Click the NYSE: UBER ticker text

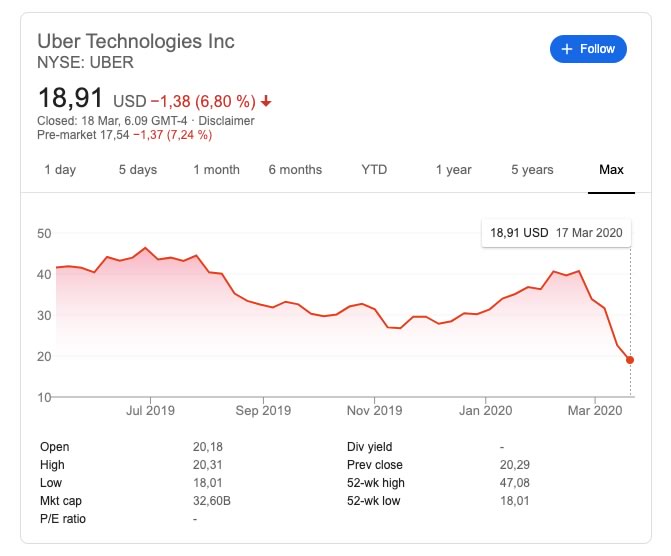pyautogui.click(x=85, y=63)
